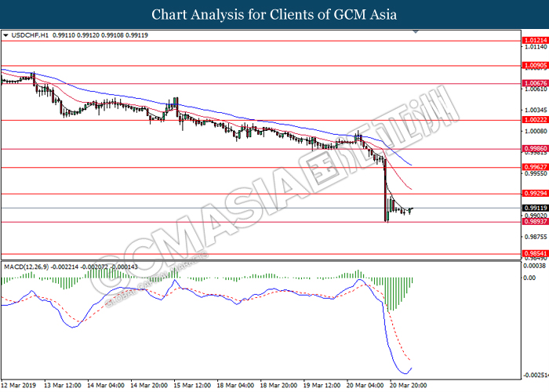Click the 20 Mar 20:00 time label

tap(409, 386)
